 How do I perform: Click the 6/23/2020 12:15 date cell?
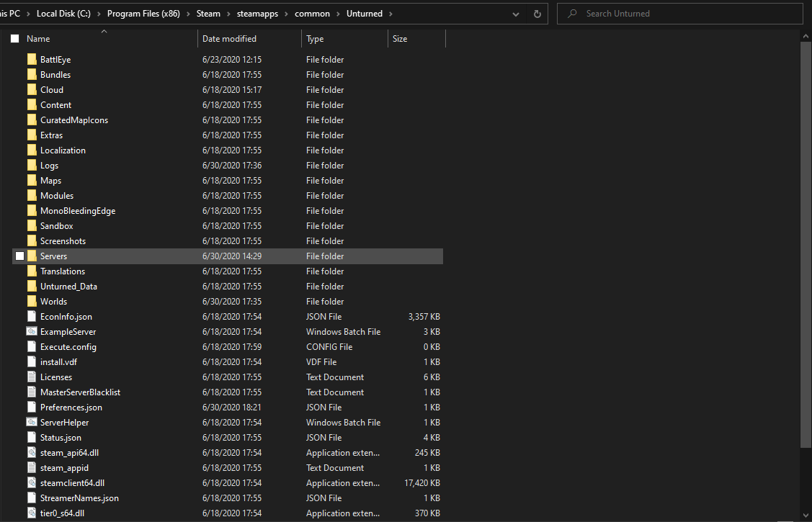point(231,60)
